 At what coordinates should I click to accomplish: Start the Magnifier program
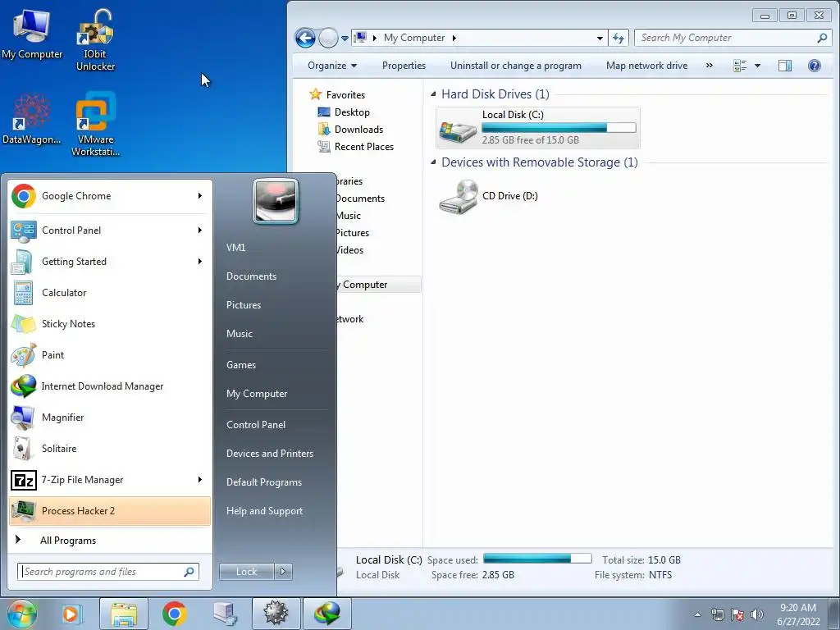tap(110, 418)
